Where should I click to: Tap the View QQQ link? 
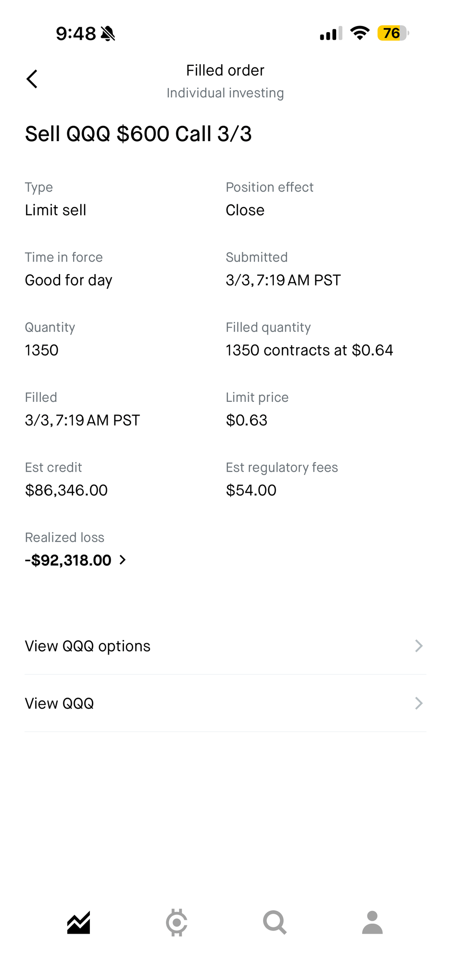(59, 703)
